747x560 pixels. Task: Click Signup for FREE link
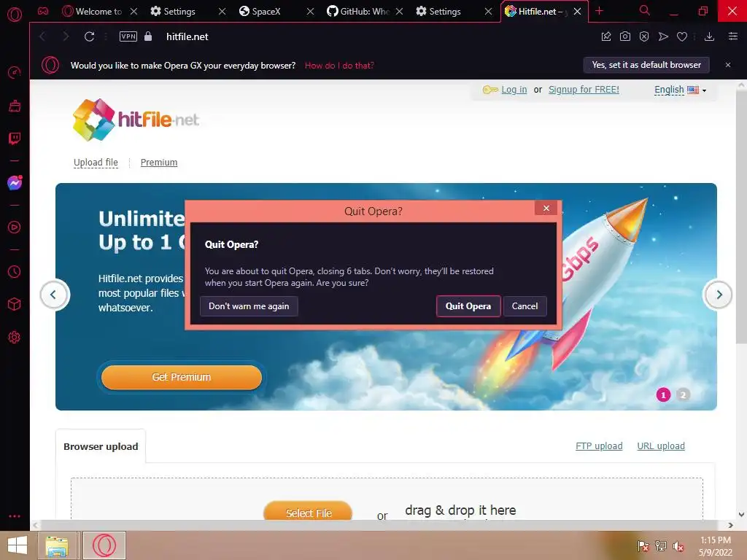584,90
